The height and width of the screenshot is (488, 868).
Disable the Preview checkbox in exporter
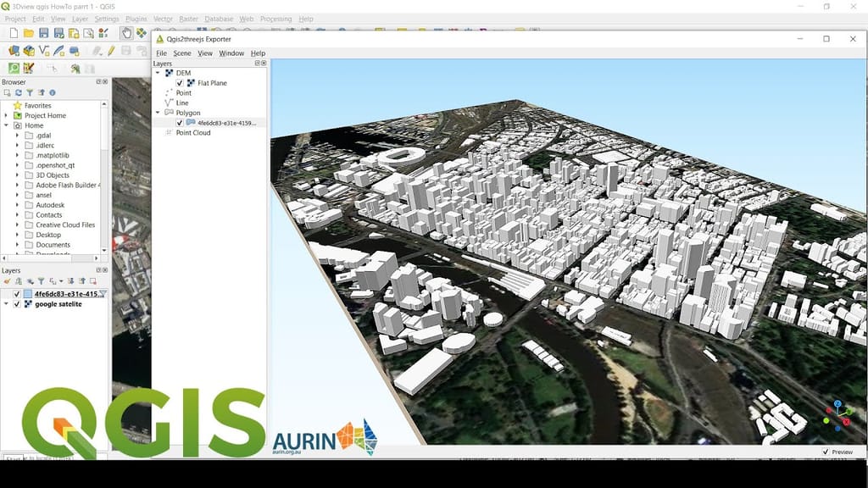pyautogui.click(x=826, y=452)
